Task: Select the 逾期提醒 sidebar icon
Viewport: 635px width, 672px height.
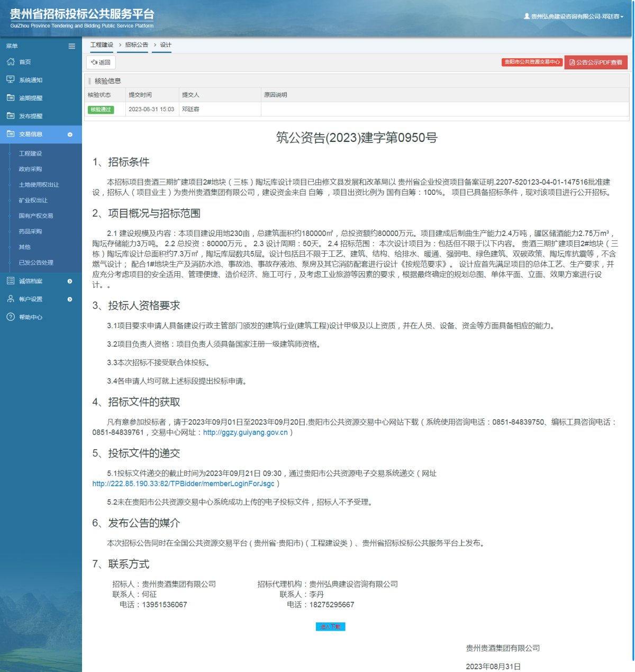Action: [10, 97]
